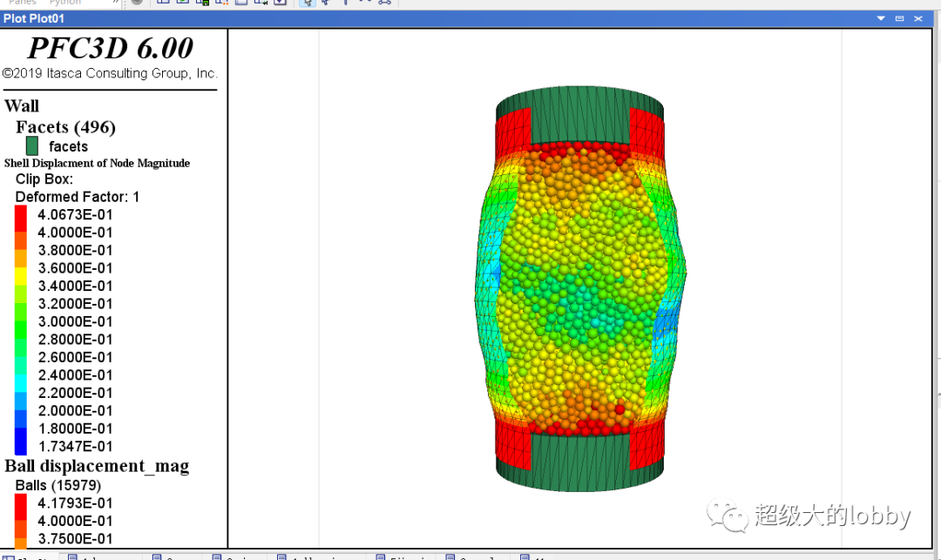Click the 'Clip Box:' legend line
Viewport: 941px width, 560px height.
44,179
